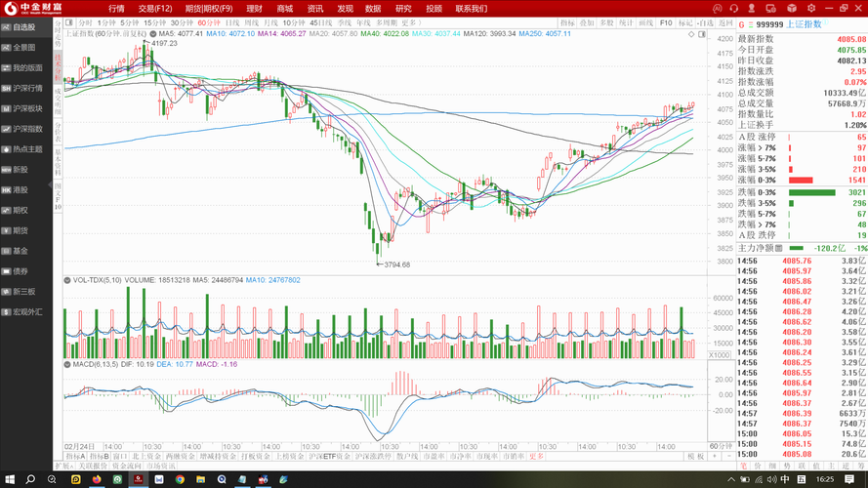
Task: Select the 技术分析 vertical tab
Action: 58,67
